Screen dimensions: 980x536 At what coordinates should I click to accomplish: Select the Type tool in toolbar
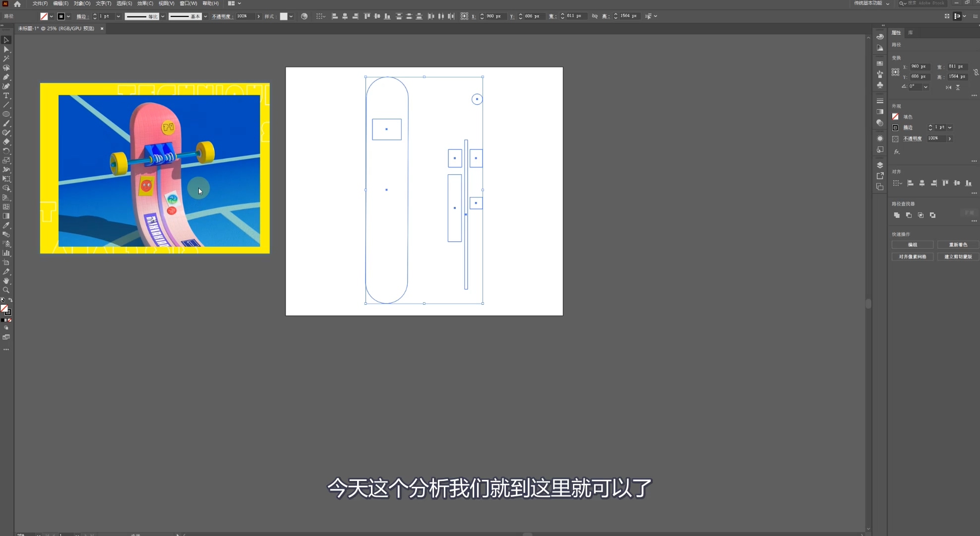pos(6,96)
